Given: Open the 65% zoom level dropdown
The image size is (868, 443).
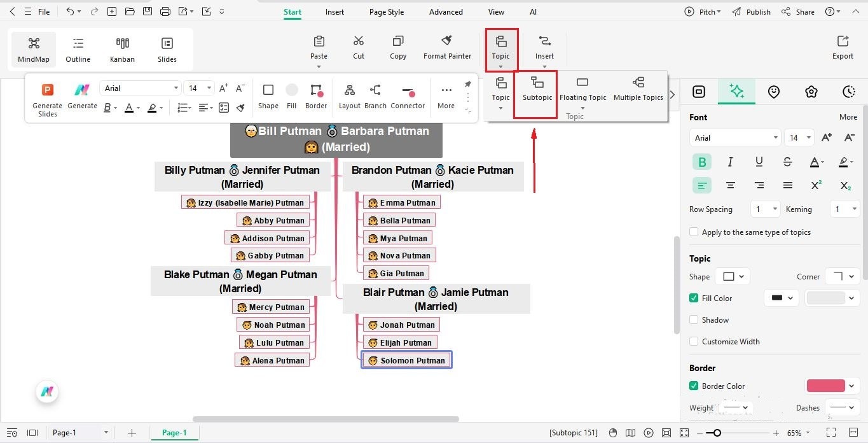Looking at the screenshot, I should [x=799, y=433].
